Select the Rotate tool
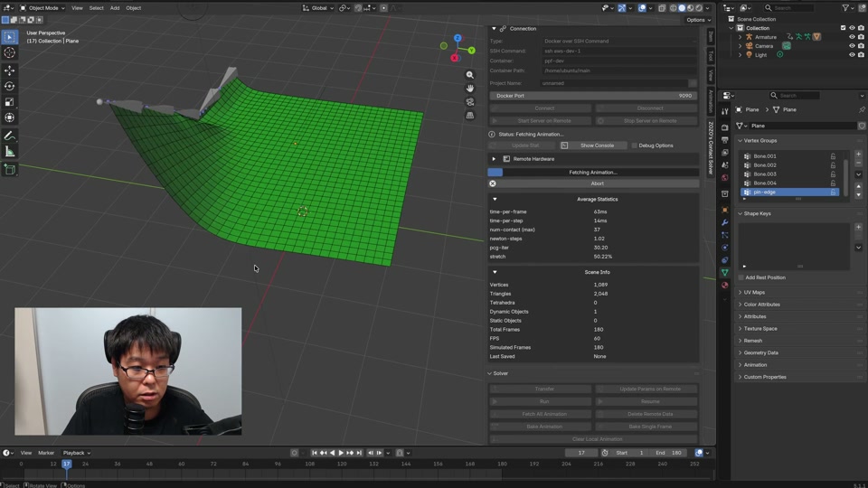This screenshot has width=868, height=488. point(9,87)
